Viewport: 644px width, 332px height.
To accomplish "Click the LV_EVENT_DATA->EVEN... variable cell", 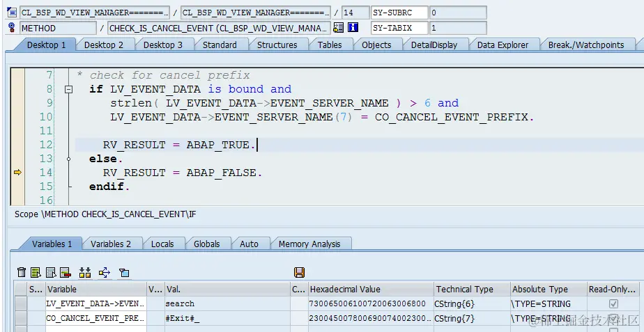I will [x=96, y=303].
